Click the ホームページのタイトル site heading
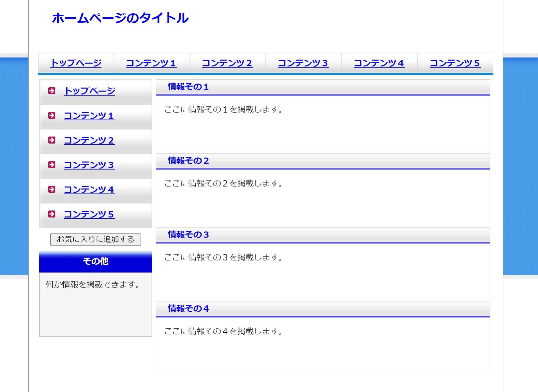Viewport: 538px width, 392px height. point(120,18)
